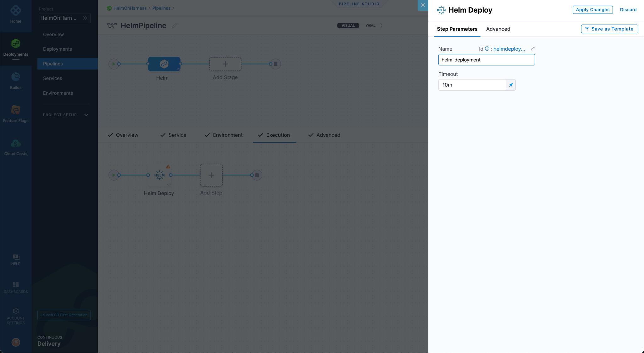Switch to the Advanced step tab
The width and height of the screenshot is (644, 353).
(x=498, y=29)
